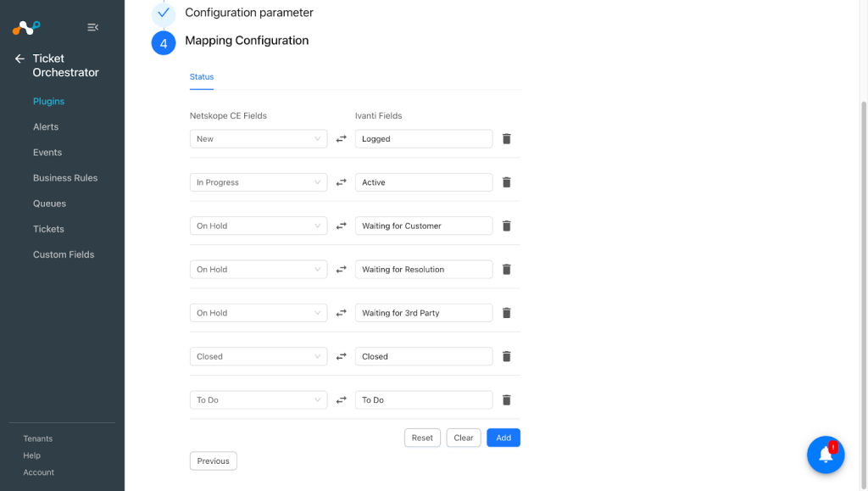Click the Netskope logo in sidebar

(x=26, y=27)
